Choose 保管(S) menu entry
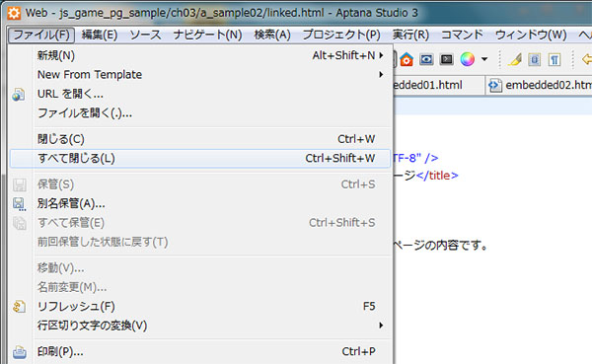The height and width of the screenshot is (364, 592). (200, 184)
